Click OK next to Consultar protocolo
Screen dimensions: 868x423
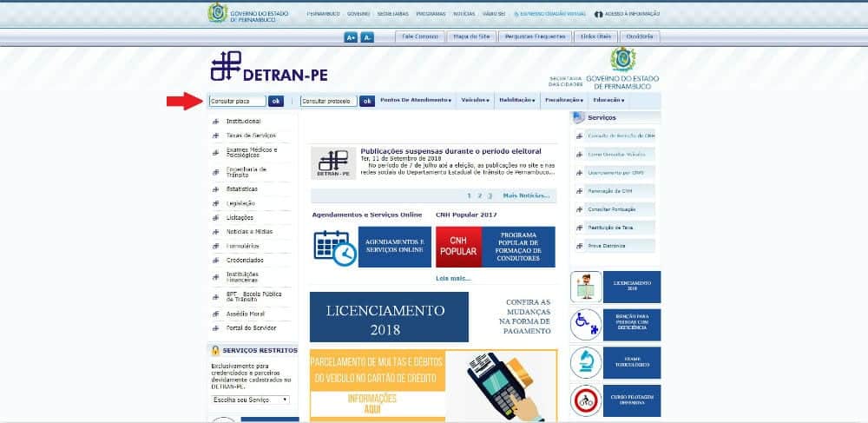click(367, 102)
